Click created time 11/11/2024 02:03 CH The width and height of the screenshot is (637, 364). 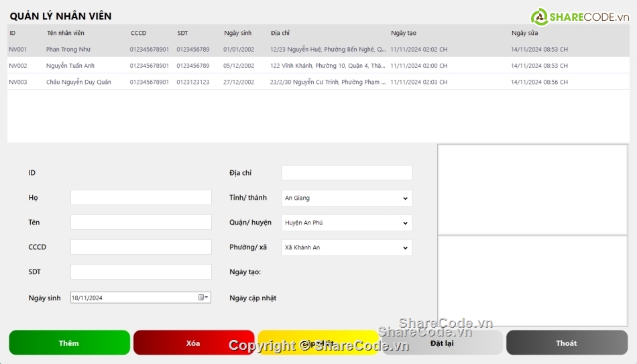coord(419,82)
